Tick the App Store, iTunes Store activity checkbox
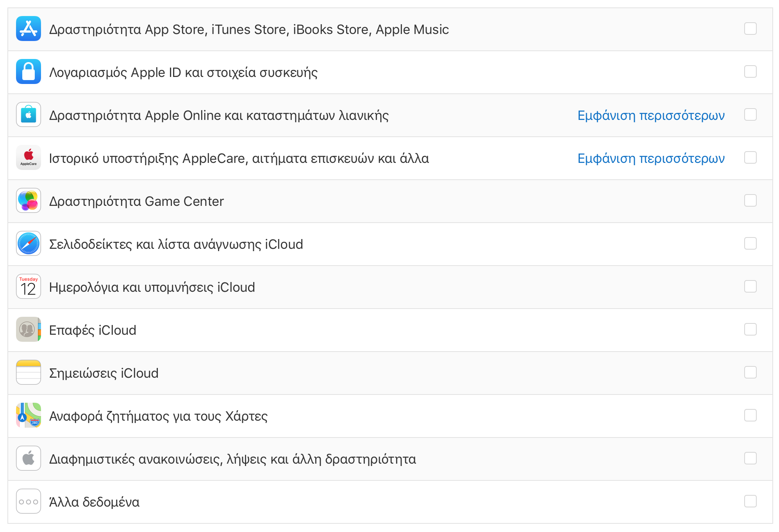779x532 pixels. (750, 29)
